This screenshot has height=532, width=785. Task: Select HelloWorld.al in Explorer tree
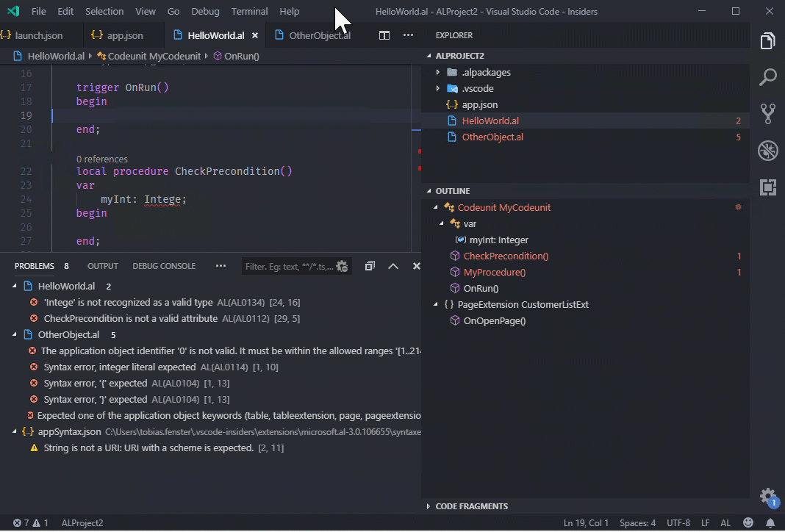[586, 121]
